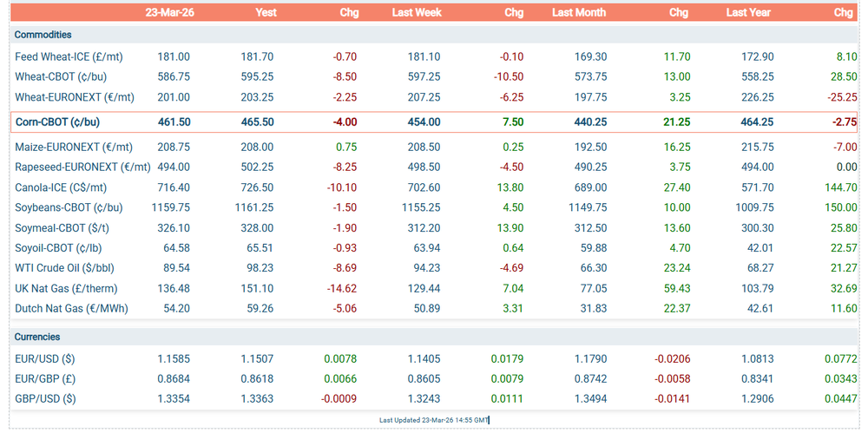Select the EUR/GBP currency pair

point(44,378)
